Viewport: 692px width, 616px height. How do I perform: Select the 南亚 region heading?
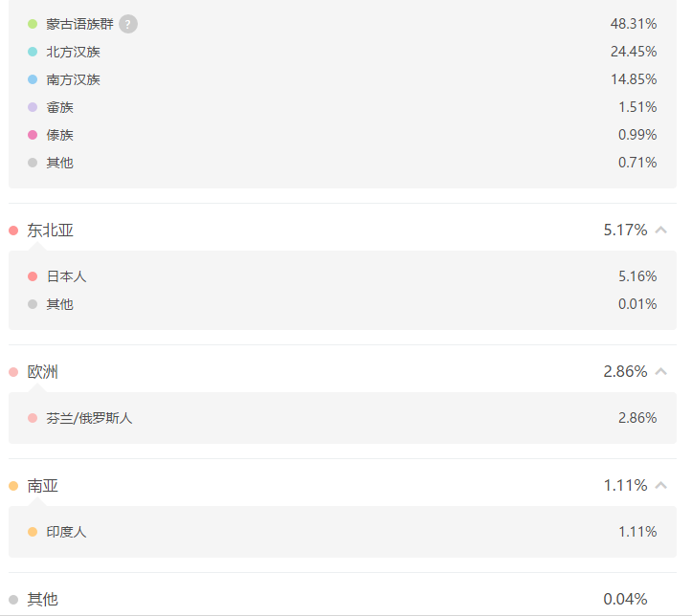tap(42, 486)
